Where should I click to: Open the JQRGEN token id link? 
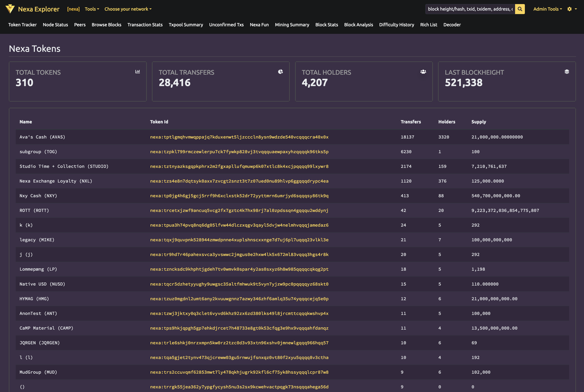click(x=239, y=343)
